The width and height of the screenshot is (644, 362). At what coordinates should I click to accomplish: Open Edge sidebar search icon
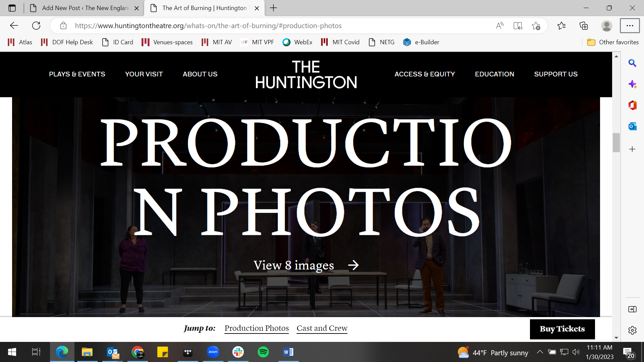[x=632, y=63]
